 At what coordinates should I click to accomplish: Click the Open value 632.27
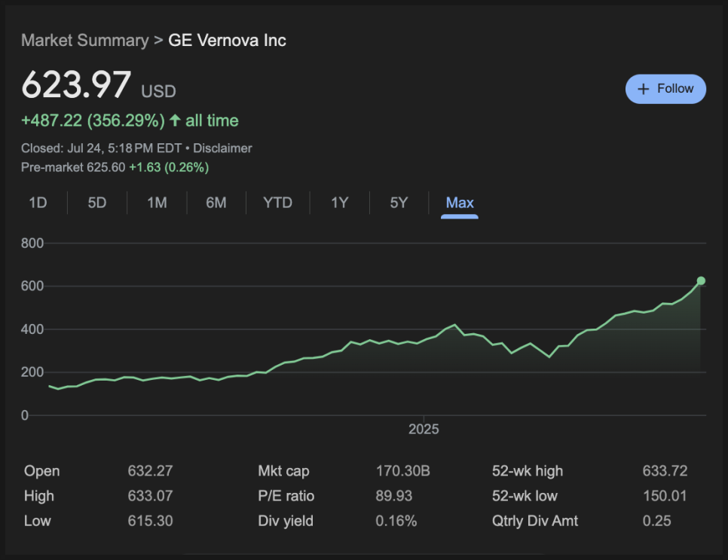pyautogui.click(x=151, y=471)
